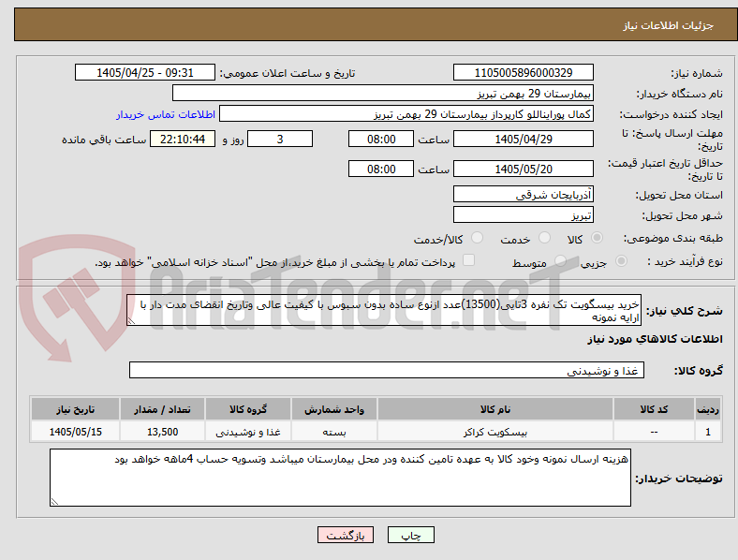Click the remaining time field 22:10:44
Image resolution: width=738 pixels, height=560 pixels.
point(183,139)
